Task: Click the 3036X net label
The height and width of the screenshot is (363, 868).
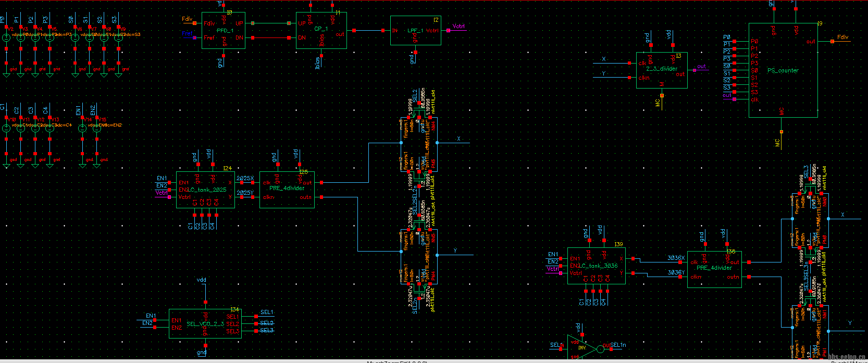Action: click(x=676, y=258)
